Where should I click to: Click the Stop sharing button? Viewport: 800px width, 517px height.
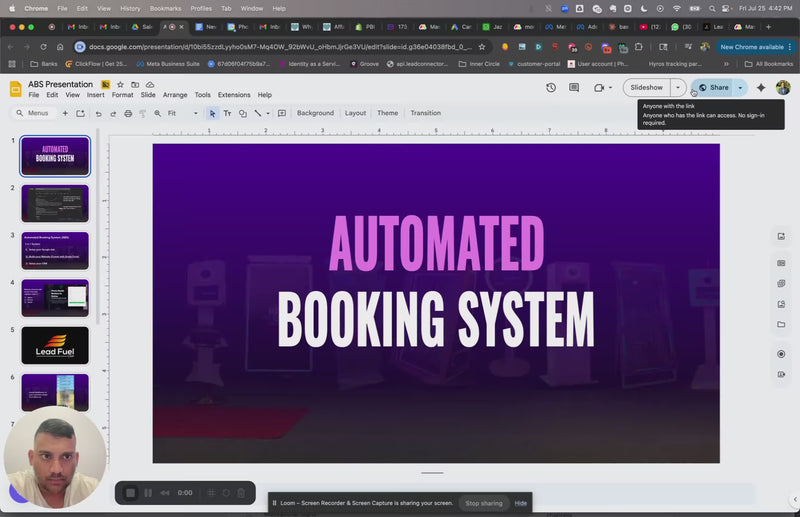(x=484, y=503)
